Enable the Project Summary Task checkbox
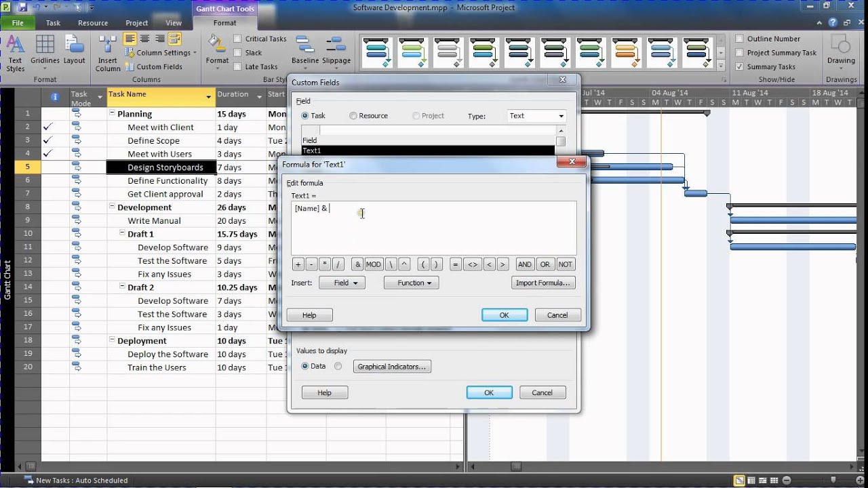 [x=739, y=52]
